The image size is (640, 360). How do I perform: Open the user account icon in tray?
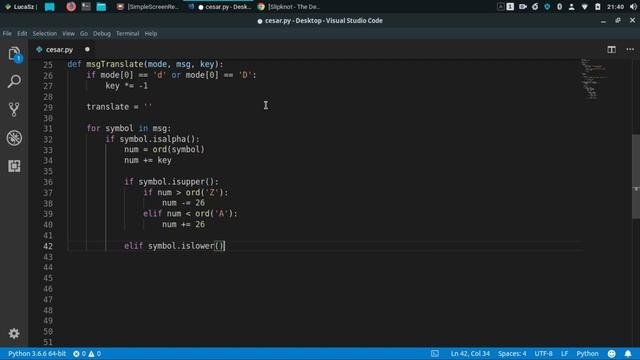pyautogui.click(x=571, y=7)
